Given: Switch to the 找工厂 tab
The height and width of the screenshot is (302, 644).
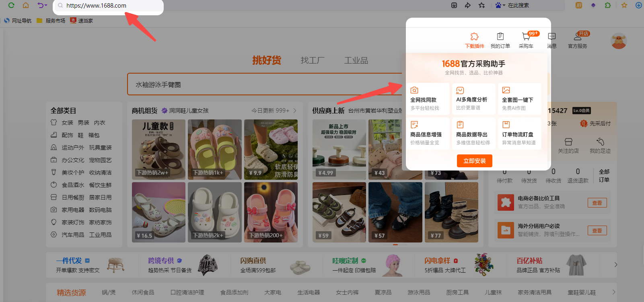Looking at the screenshot, I should coord(313,60).
